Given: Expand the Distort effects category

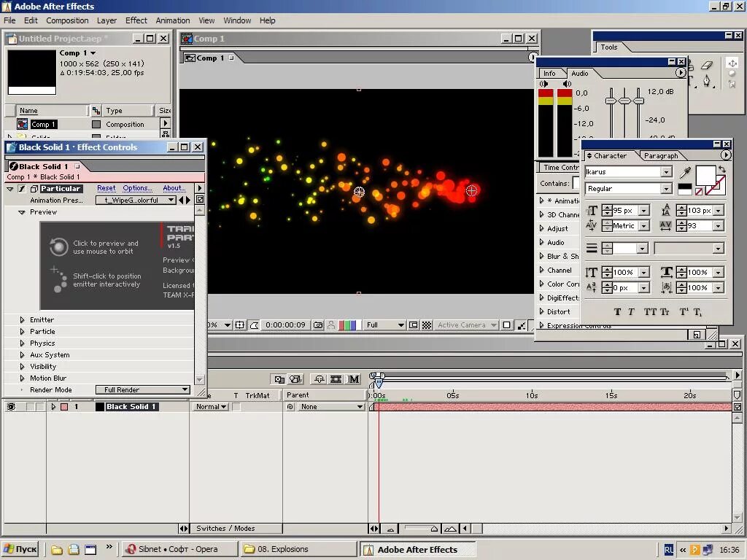Looking at the screenshot, I should coord(542,312).
